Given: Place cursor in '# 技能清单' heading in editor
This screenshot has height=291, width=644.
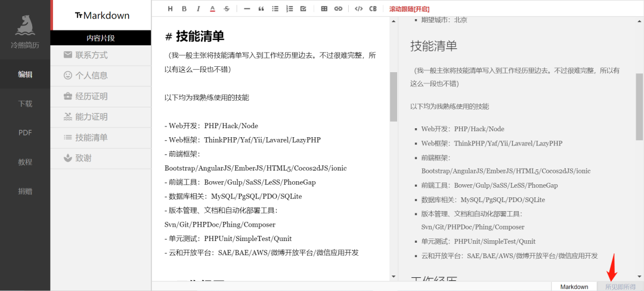Looking at the screenshot, I should 194,37.
